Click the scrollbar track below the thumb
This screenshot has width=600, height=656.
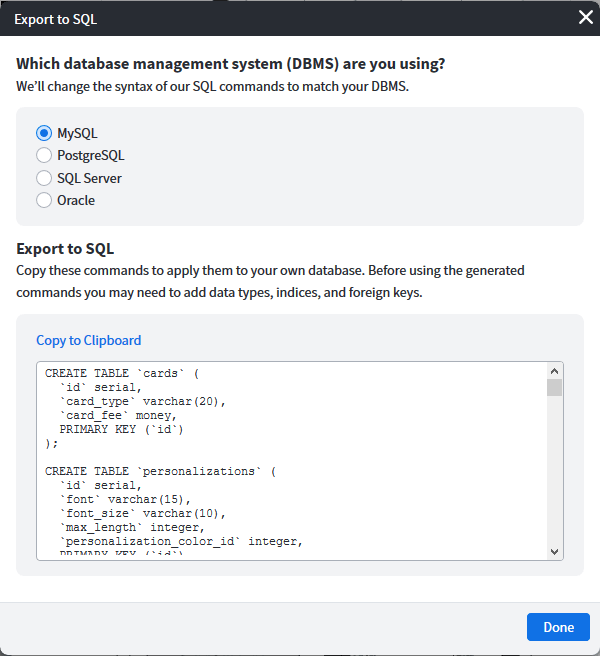(x=555, y=470)
